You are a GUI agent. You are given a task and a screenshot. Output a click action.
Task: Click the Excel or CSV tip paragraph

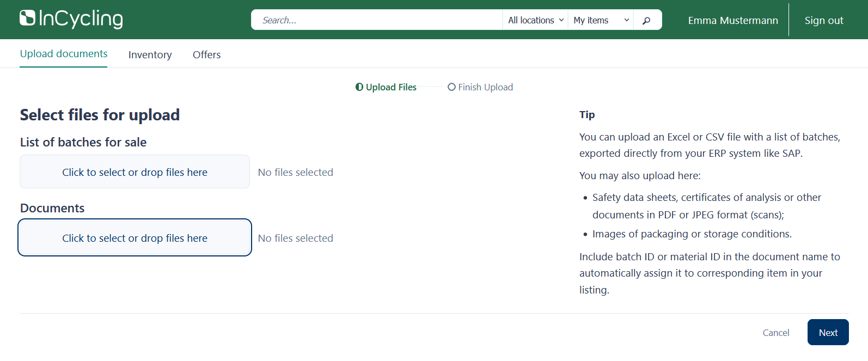(x=710, y=145)
